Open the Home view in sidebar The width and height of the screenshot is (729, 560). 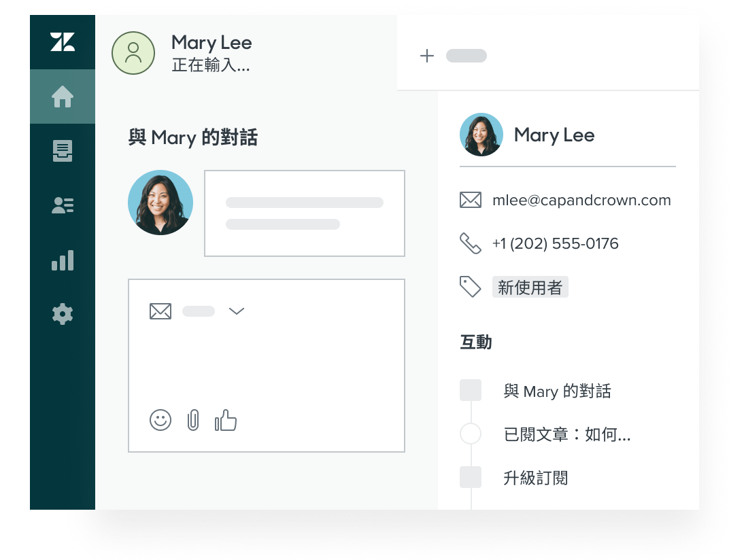point(63,97)
